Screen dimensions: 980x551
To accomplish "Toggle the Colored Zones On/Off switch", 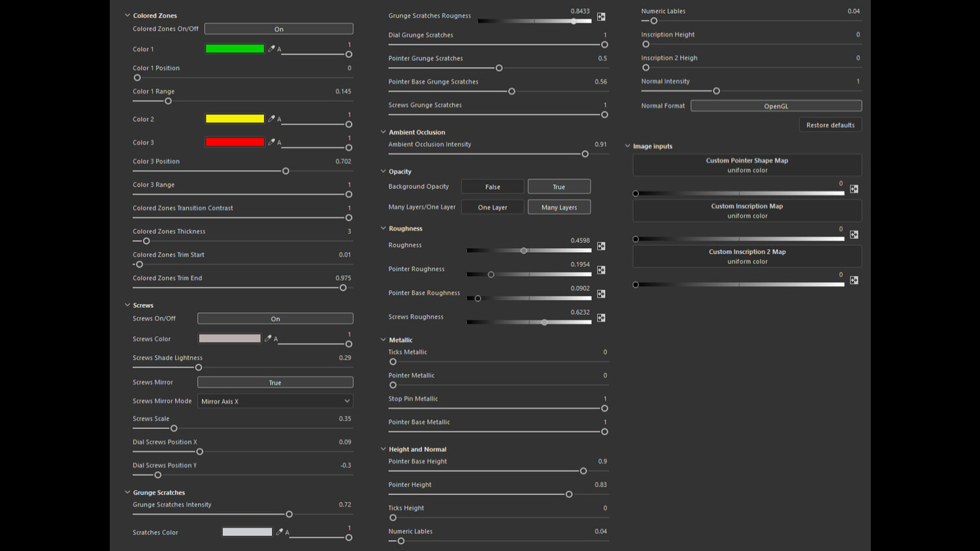I will [279, 29].
